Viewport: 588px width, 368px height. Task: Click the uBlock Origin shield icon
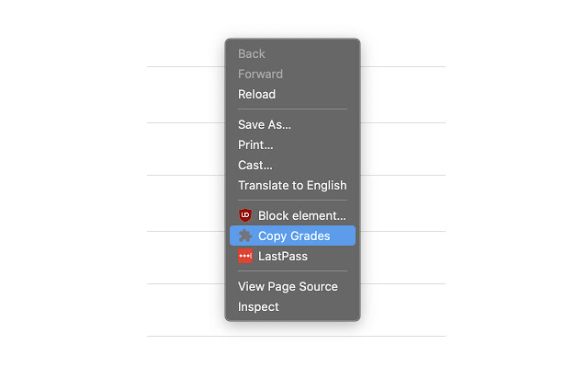[x=245, y=215]
